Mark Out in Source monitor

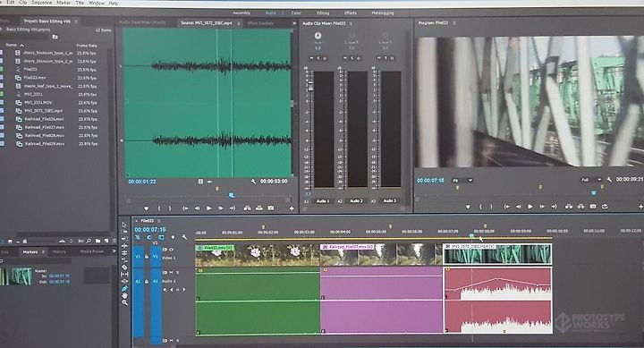pyautogui.click(x=170, y=208)
